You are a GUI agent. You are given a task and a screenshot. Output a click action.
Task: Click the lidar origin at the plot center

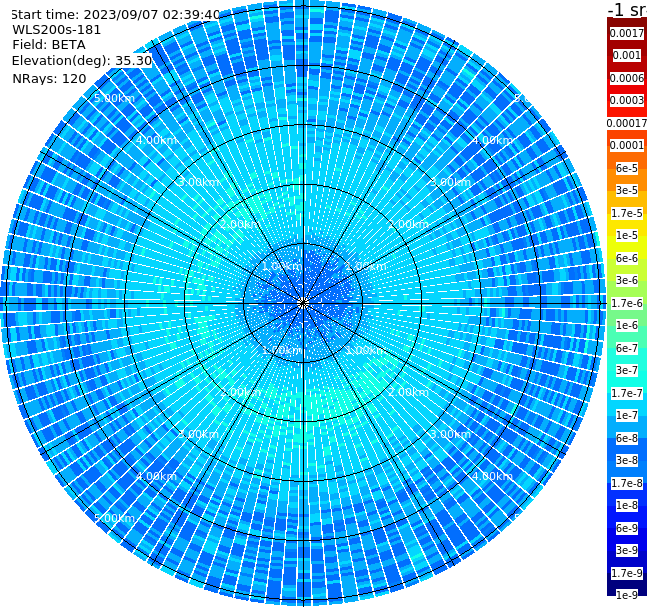[303, 303]
